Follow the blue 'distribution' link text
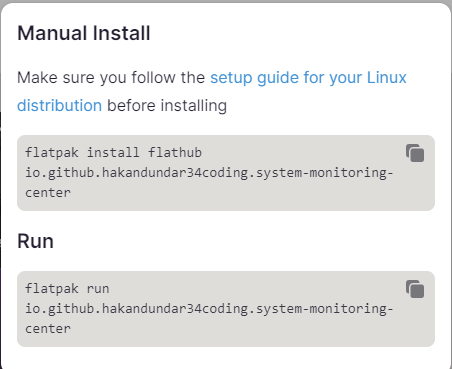The width and height of the screenshot is (452, 369). 59,105
